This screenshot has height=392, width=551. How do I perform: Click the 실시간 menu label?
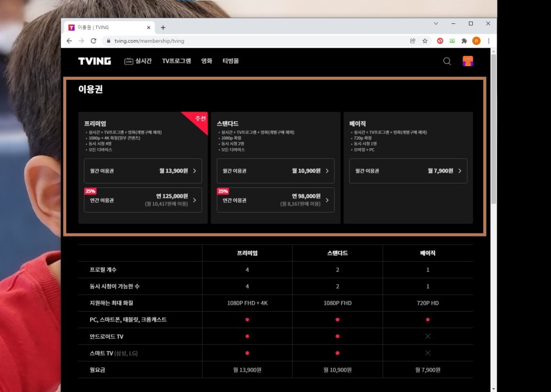143,61
